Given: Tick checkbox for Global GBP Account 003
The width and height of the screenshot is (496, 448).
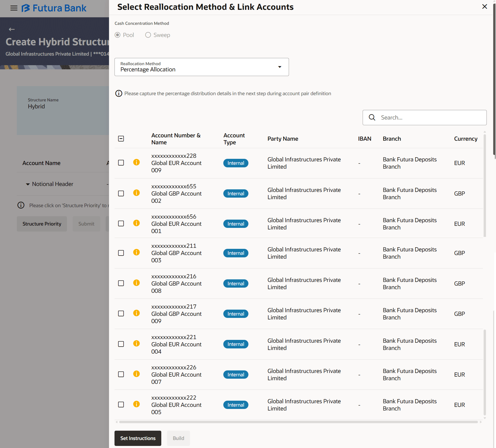Looking at the screenshot, I should (121, 253).
